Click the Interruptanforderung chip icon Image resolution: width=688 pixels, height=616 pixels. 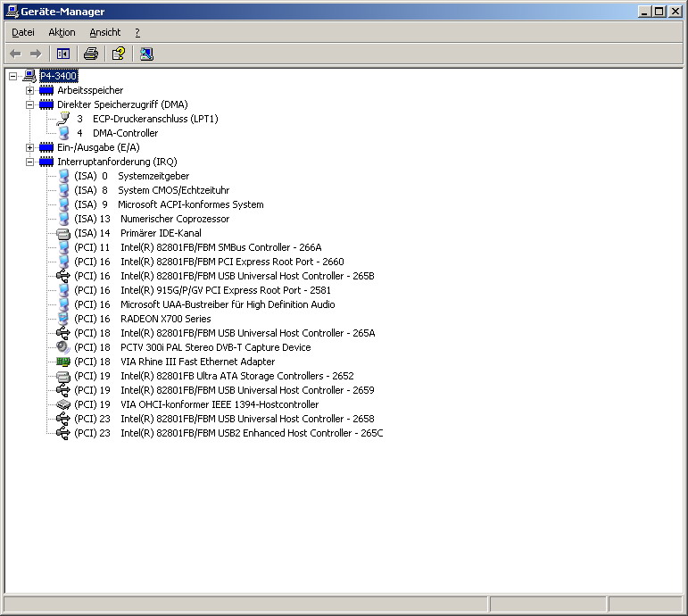(x=46, y=162)
